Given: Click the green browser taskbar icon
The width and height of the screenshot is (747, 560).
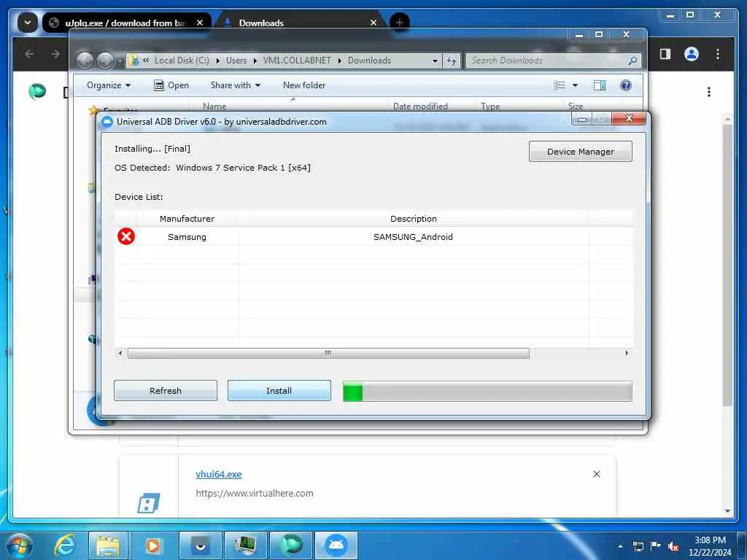Looking at the screenshot, I should pyautogui.click(x=291, y=545).
